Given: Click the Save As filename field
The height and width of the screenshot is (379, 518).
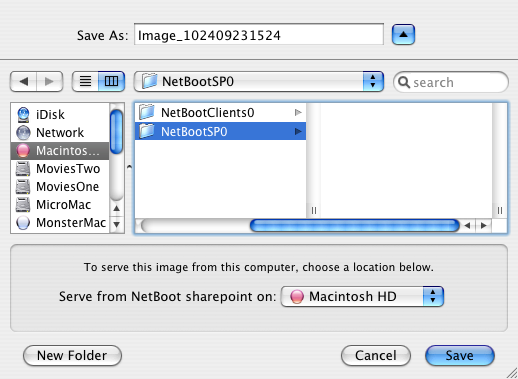Looking at the screenshot, I should point(259,34).
